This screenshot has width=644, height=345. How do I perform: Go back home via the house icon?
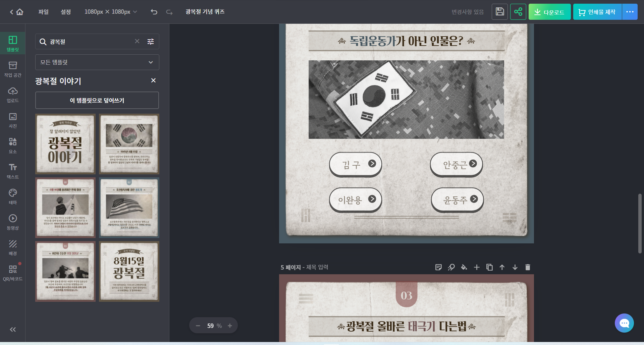20,12
